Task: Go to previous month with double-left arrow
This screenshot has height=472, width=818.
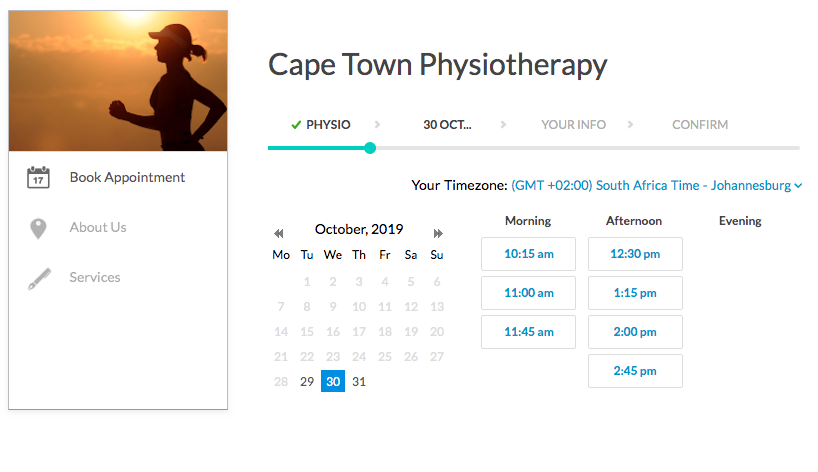Action: 279,233
